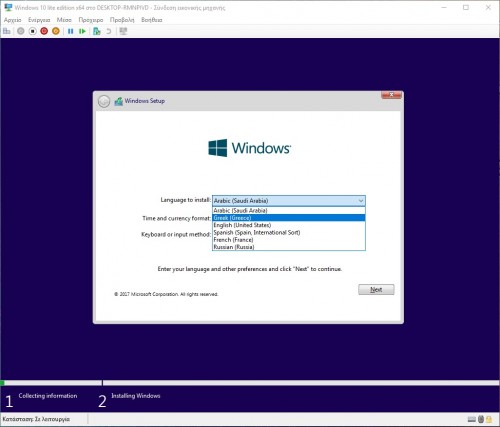The height and width of the screenshot is (427, 500).
Task: Open the Αρχείο menu
Action: point(13,20)
